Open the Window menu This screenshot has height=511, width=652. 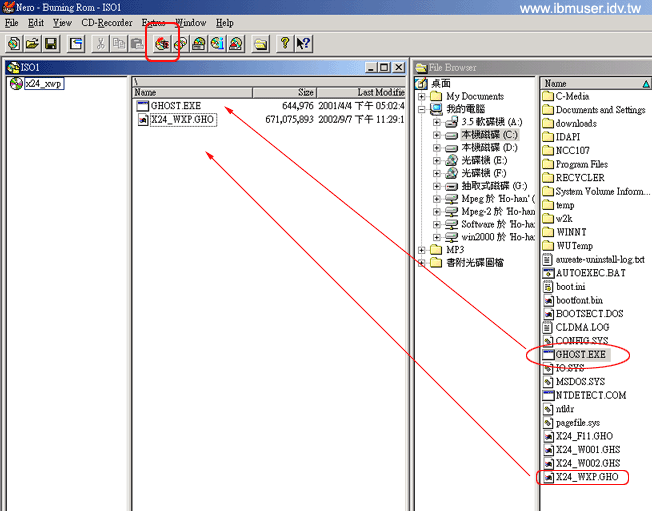tap(190, 23)
